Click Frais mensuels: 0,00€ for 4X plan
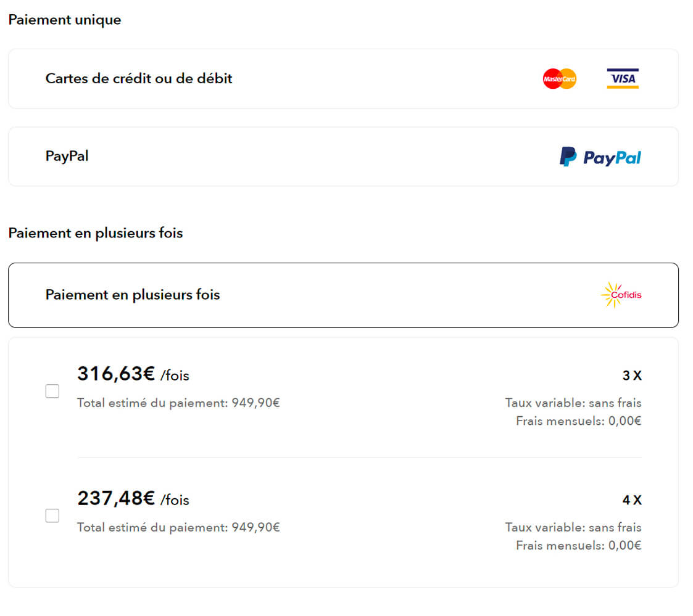Image resolution: width=693 pixels, height=616 pixels. [x=579, y=545]
